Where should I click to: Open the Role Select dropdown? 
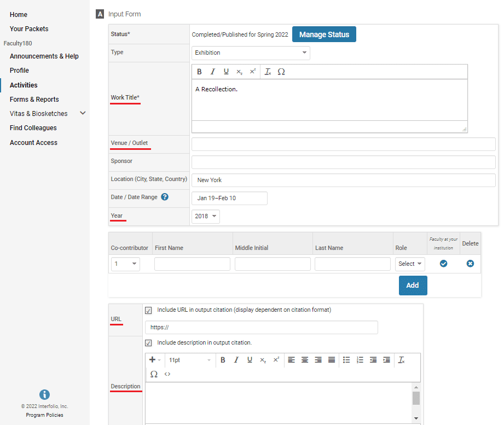point(410,264)
